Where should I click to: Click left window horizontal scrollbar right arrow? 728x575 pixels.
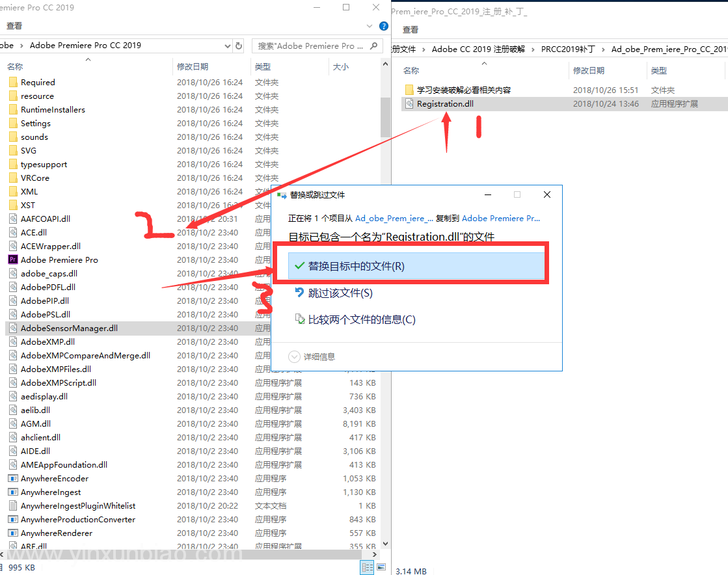375,555
